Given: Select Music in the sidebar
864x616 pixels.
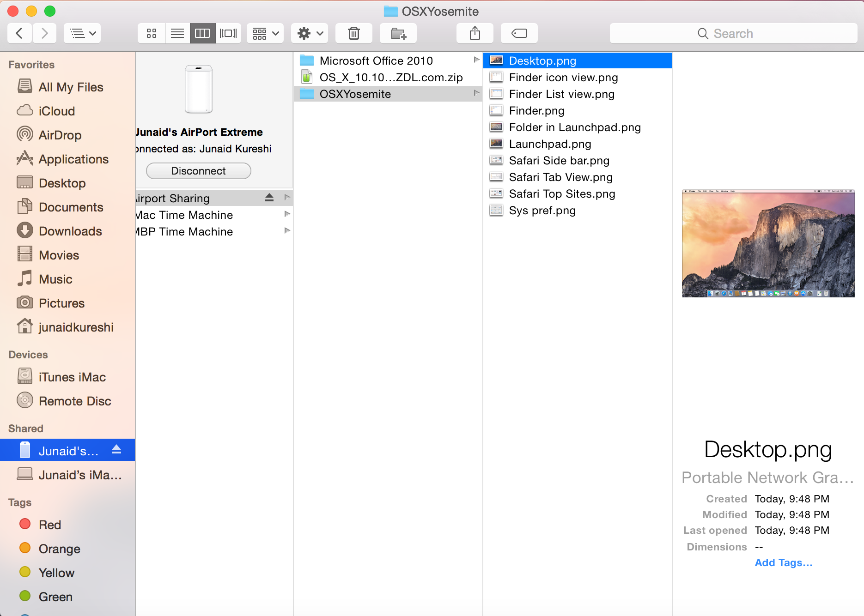Looking at the screenshot, I should click(x=67, y=279).
